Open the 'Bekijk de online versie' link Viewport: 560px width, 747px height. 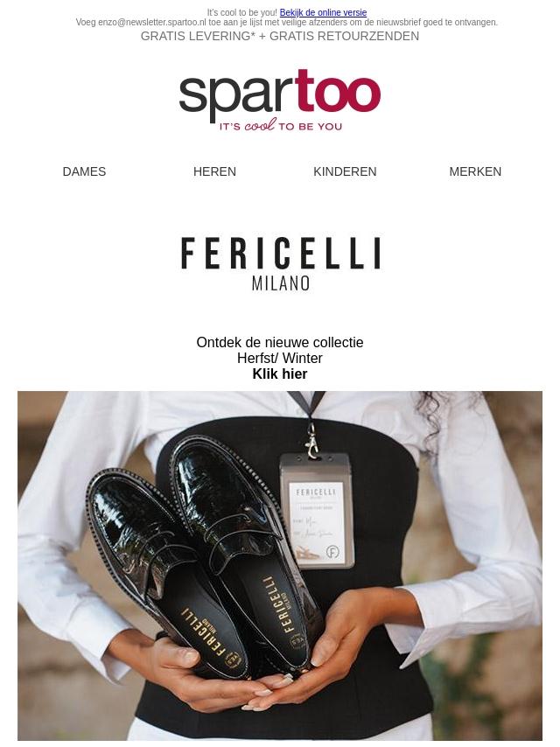pyautogui.click(x=323, y=13)
